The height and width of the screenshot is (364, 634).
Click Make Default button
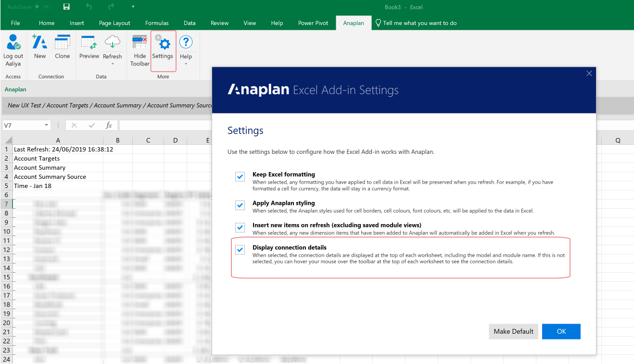pos(514,331)
